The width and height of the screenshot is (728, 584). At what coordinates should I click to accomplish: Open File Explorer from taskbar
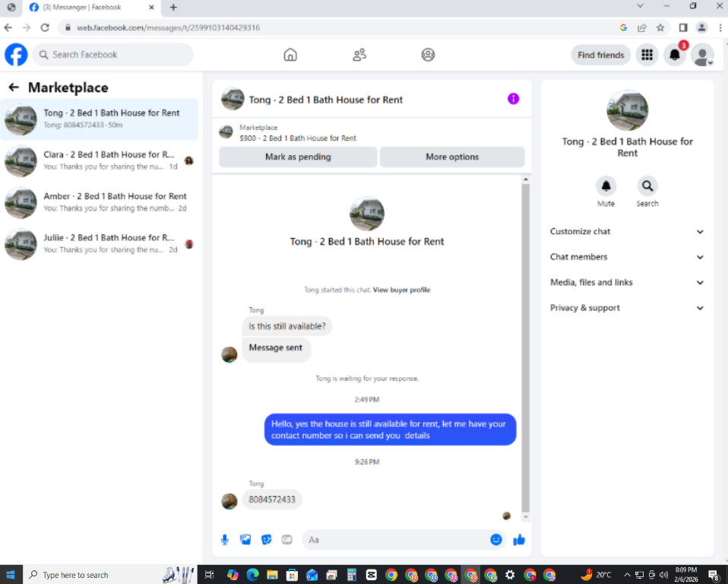(272, 575)
